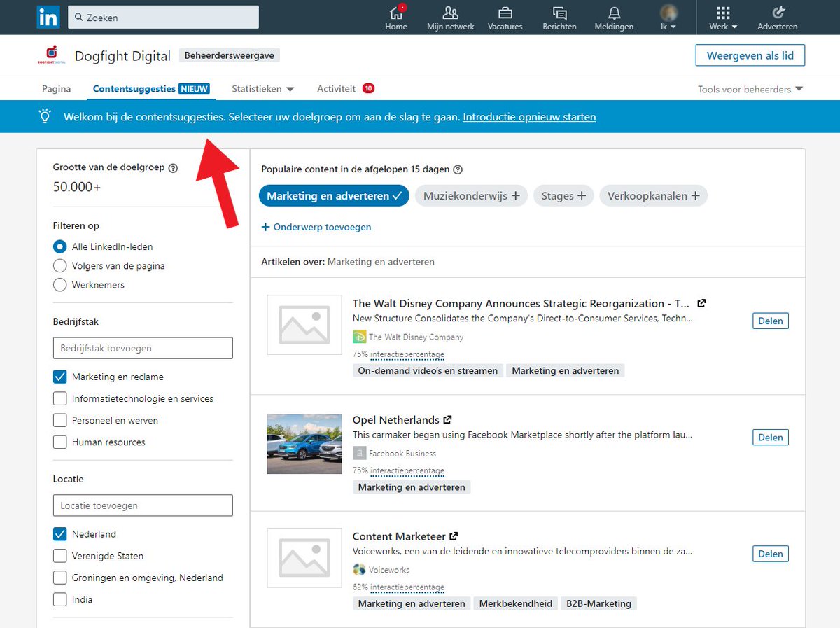Click the Beheerdersweergave badge
This screenshot has width=840, height=628.
(230, 56)
